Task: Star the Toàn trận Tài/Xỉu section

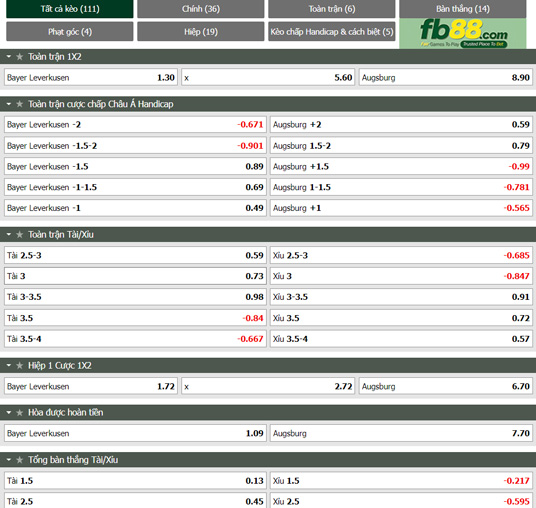Action: [19, 235]
